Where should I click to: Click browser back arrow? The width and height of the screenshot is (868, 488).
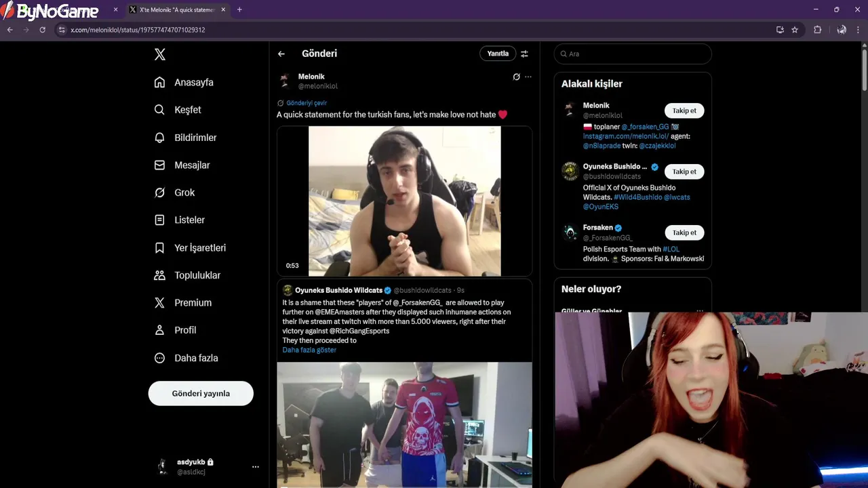click(9, 30)
